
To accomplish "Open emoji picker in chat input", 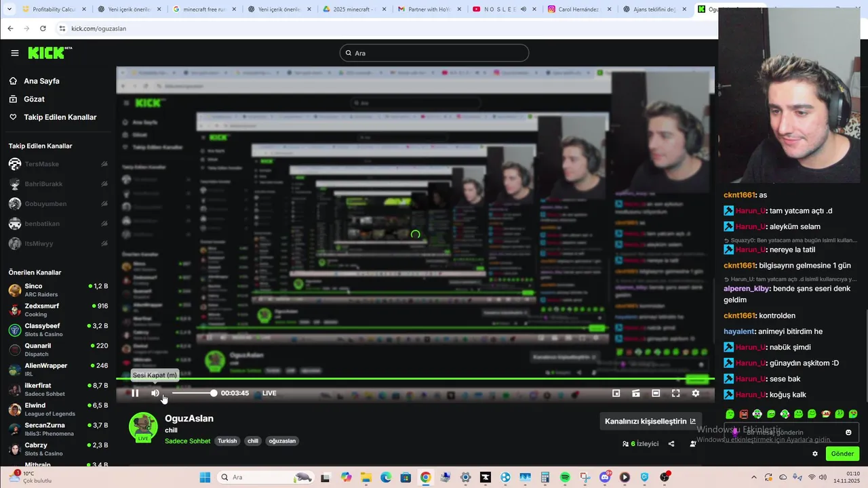I will pos(848,432).
